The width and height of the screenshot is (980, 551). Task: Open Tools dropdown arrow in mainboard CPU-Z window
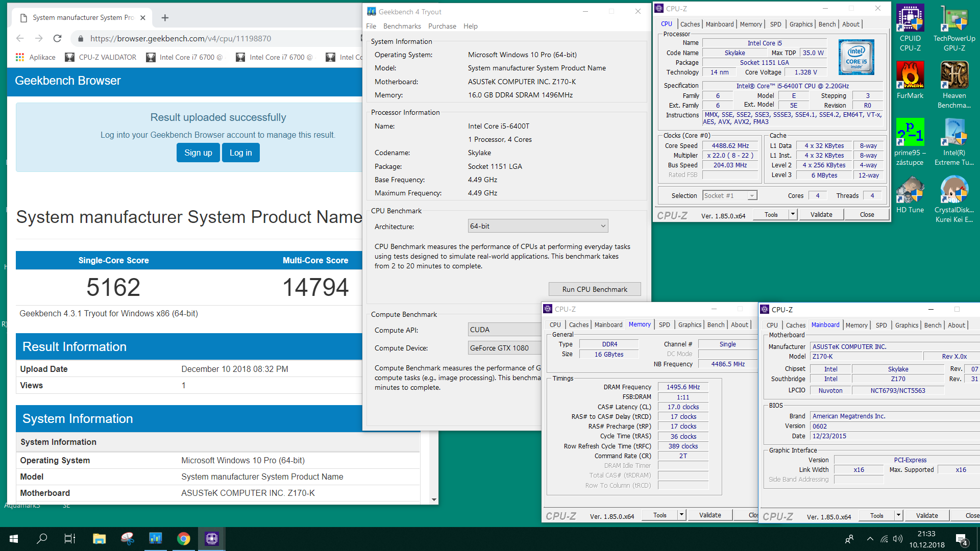click(898, 516)
